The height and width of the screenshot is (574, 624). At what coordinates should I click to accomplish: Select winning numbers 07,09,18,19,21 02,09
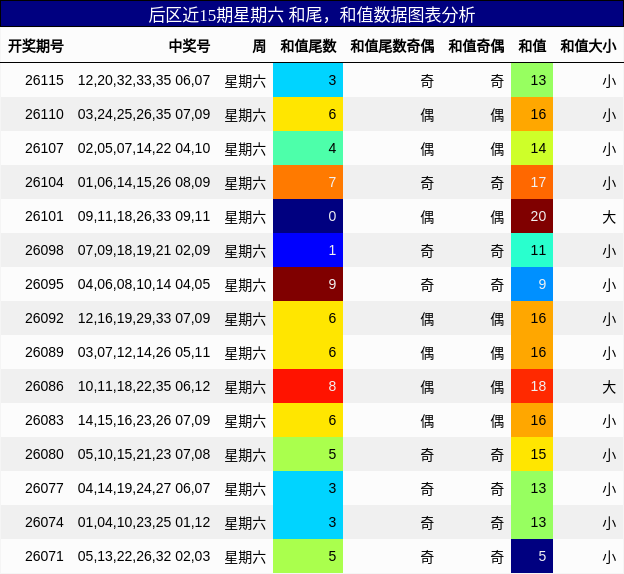144,250
